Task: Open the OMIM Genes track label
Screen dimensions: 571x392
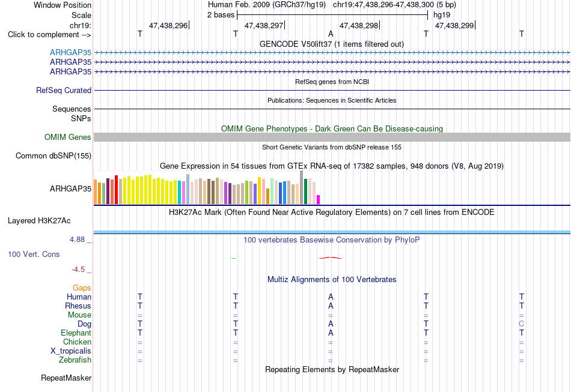Action: (x=68, y=137)
